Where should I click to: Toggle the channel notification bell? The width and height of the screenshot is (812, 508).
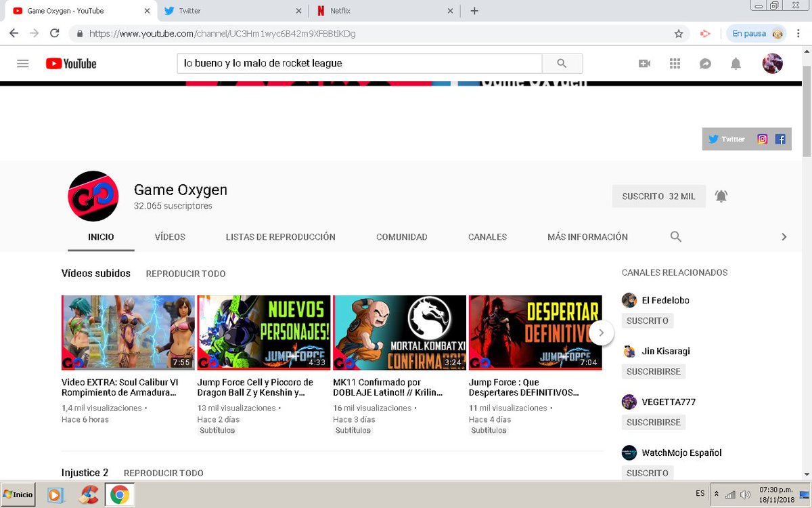point(721,196)
